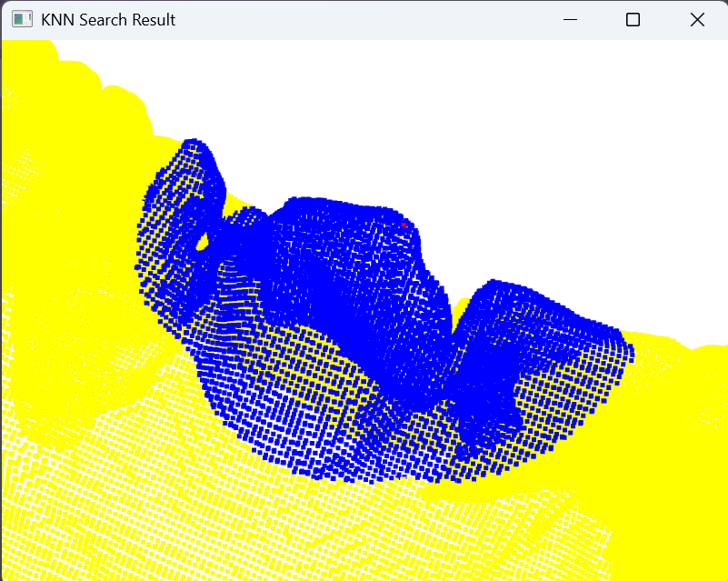Open the window icon menu in title bar
Screen dimensions: 728x581
22,19
